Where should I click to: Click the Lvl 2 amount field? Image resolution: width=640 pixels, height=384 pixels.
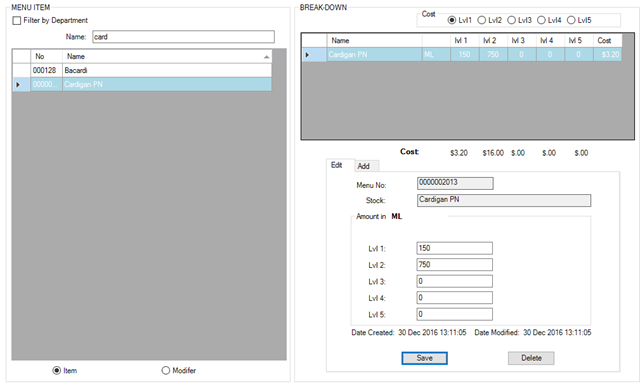[x=455, y=264]
